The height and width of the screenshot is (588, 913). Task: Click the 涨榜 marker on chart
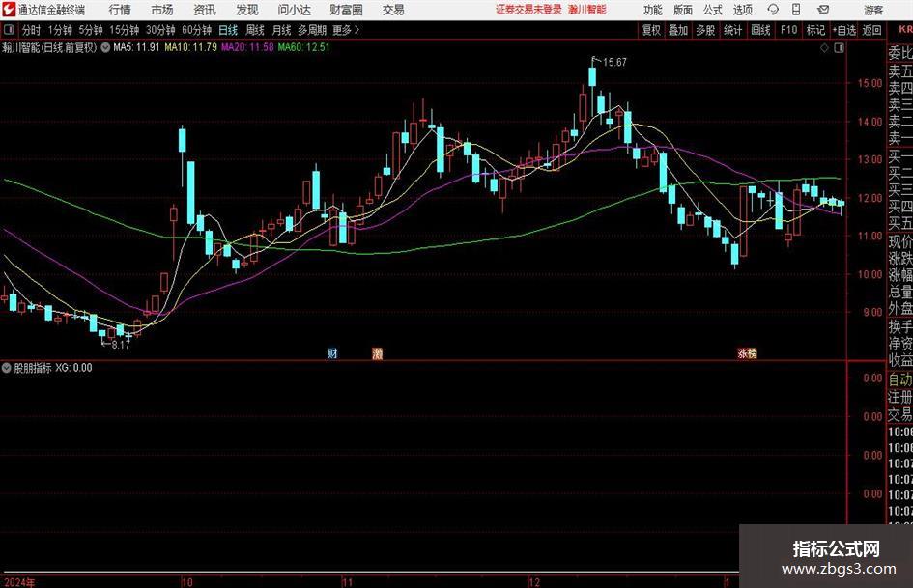[x=747, y=352]
